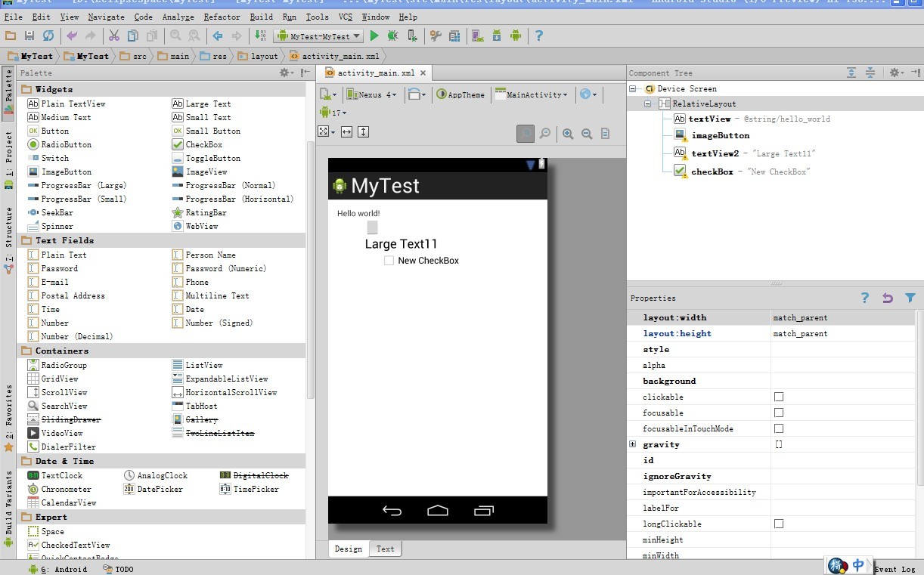924x575 pixels.
Task: Toggle the focusable property checkbox
Action: 779,413
